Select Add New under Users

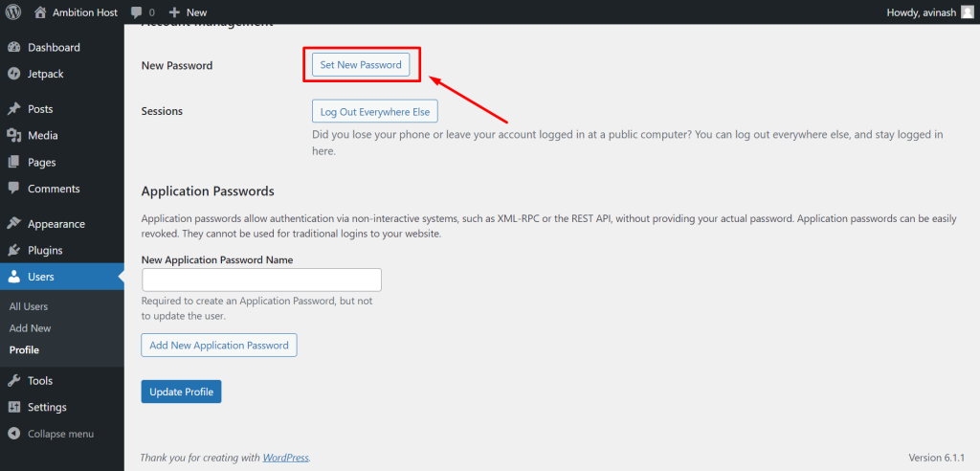tap(30, 328)
